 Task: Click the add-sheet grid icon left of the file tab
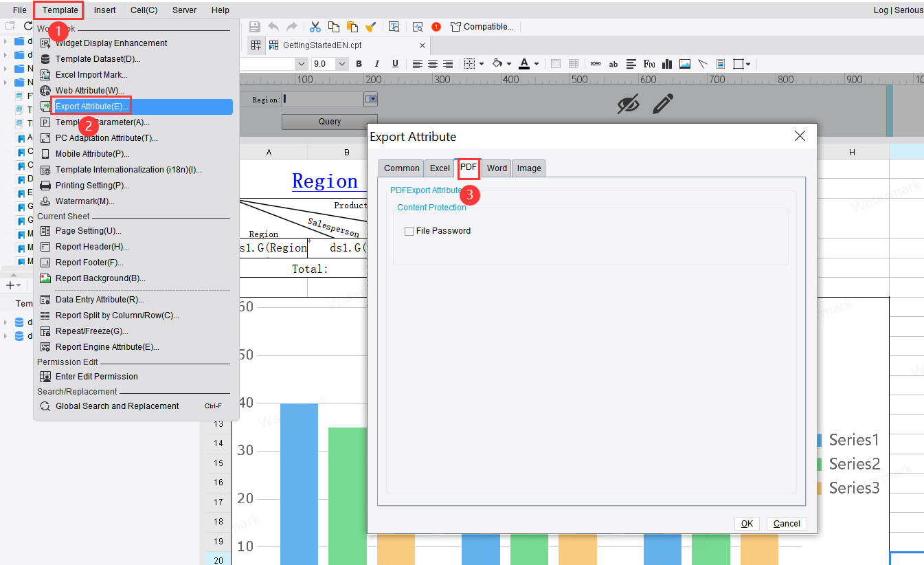[256, 45]
